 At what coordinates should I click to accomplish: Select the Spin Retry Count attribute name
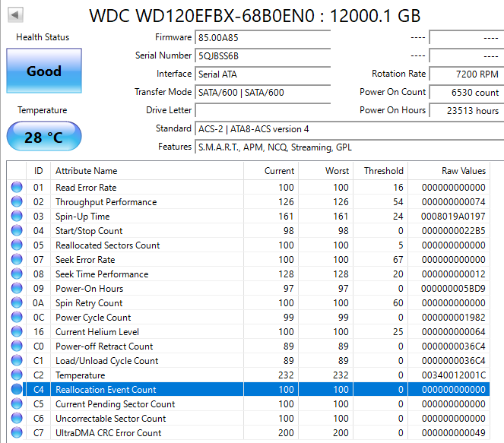89,303
